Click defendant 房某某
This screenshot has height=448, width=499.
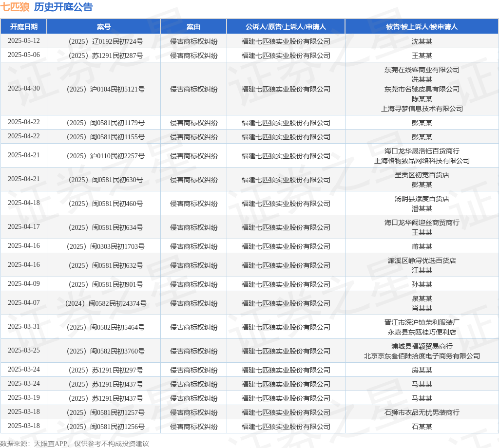[x=422, y=371]
